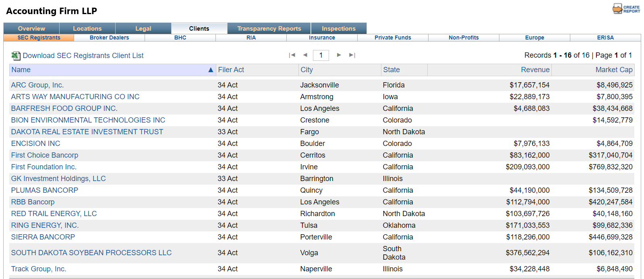644x279 pixels.
Task: Click the page number input field
Action: click(321, 55)
